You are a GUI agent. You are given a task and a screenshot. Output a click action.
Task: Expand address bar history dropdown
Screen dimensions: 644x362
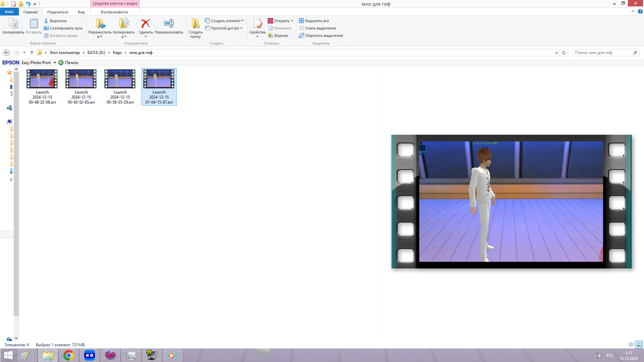[x=556, y=52]
